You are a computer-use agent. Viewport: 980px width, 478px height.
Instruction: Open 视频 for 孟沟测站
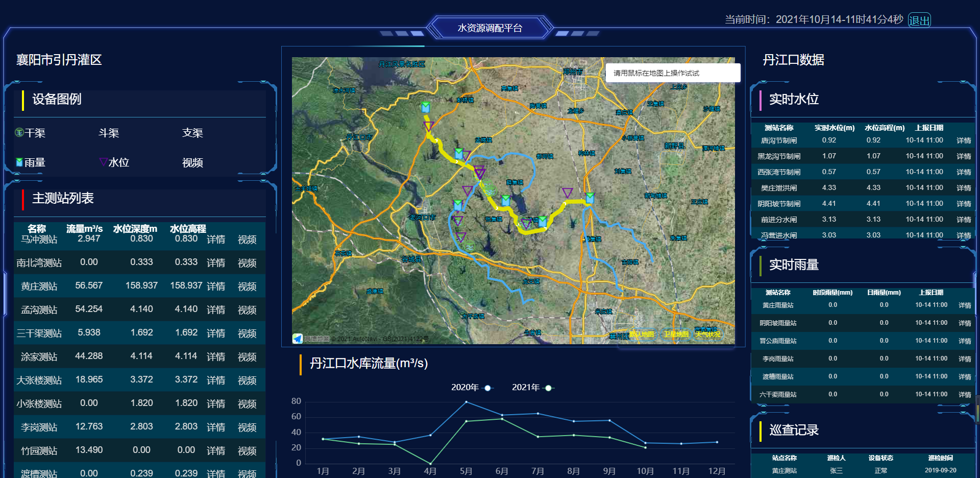[247, 310]
